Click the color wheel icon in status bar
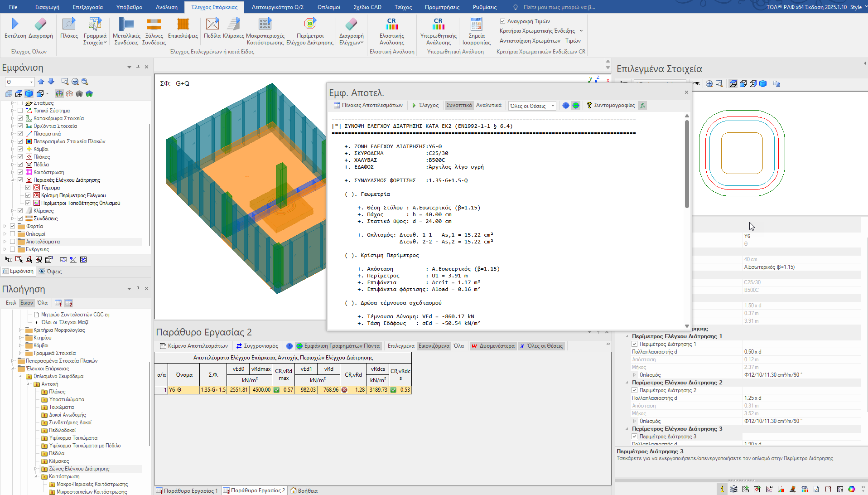868x495 pixels. pos(852,489)
